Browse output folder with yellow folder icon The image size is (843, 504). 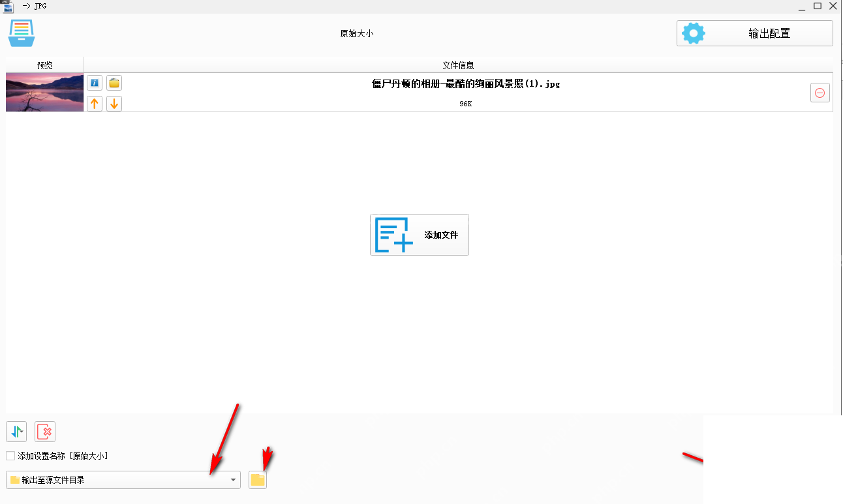pyautogui.click(x=258, y=480)
